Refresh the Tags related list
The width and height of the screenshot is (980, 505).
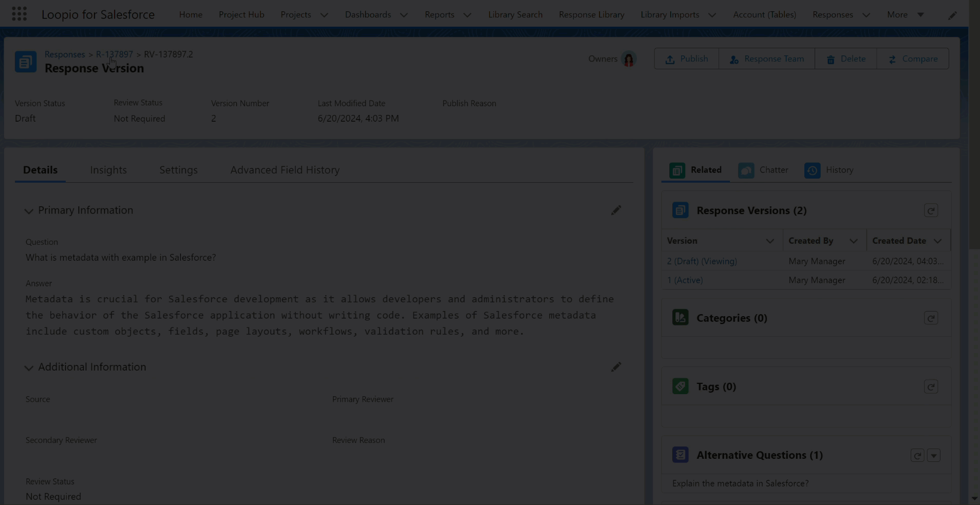tap(931, 386)
